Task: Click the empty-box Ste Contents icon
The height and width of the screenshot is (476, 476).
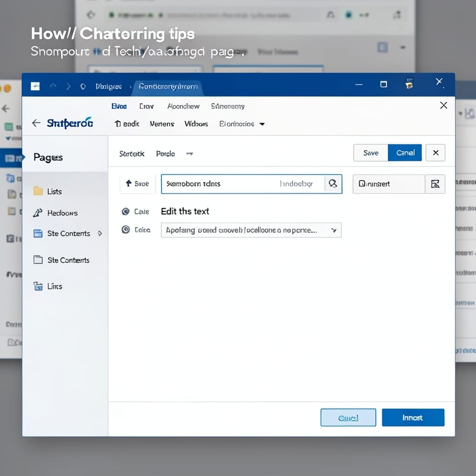Action: 38,260
